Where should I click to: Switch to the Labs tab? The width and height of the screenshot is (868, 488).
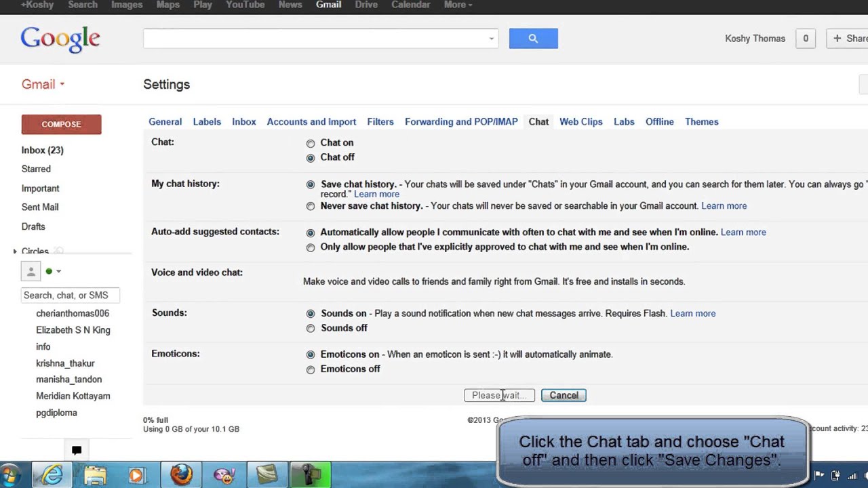624,122
